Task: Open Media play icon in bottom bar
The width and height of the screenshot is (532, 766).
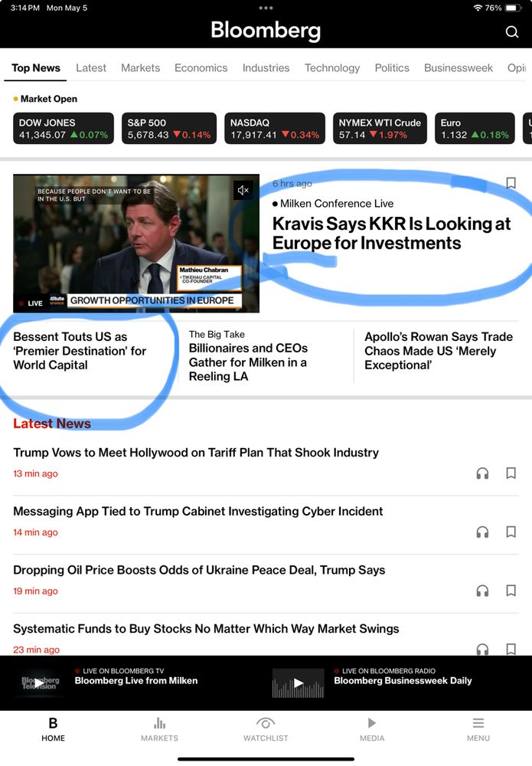Action: pyautogui.click(x=372, y=723)
